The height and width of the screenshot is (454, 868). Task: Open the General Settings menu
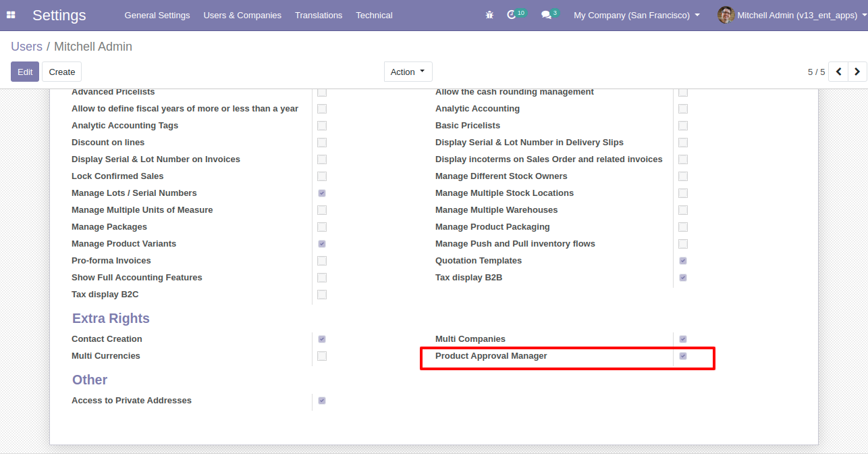point(157,15)
